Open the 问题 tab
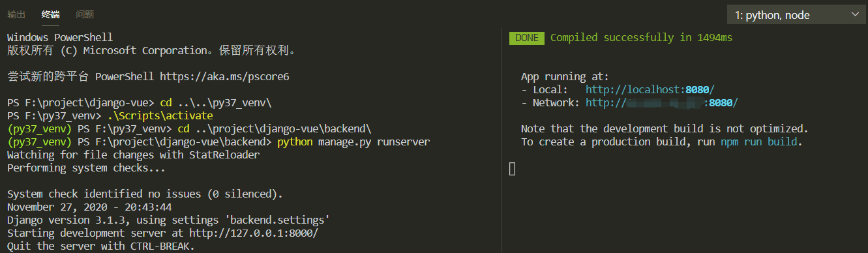 [85, 14]
